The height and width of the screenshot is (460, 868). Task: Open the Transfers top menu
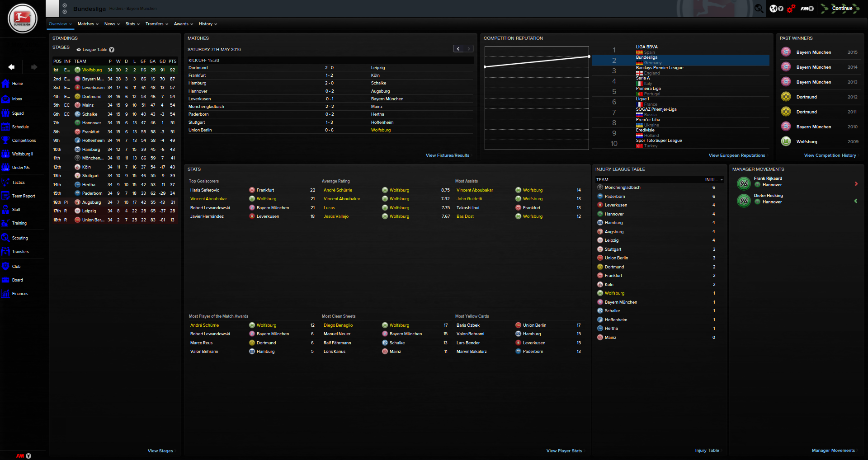click(x=157, y=24)
